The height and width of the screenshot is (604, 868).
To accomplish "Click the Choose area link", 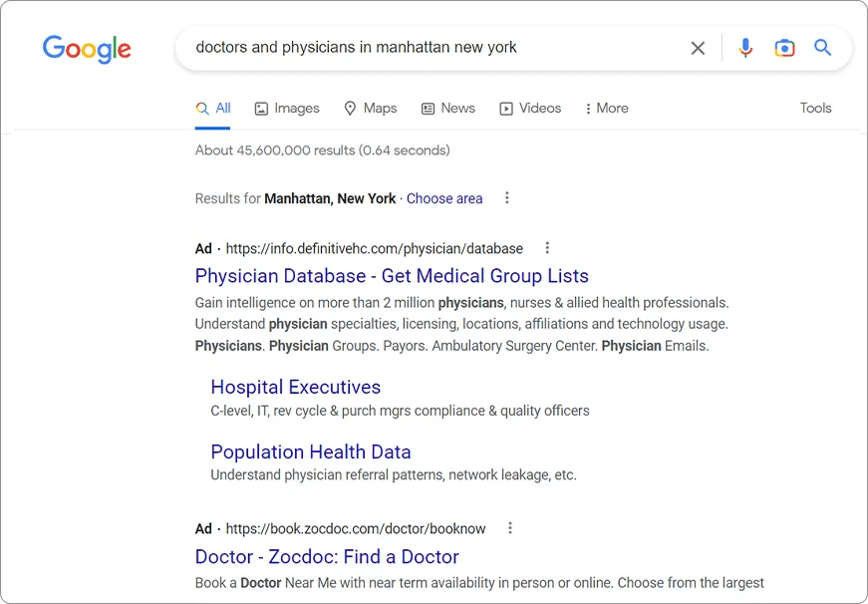I will point(444,198).
